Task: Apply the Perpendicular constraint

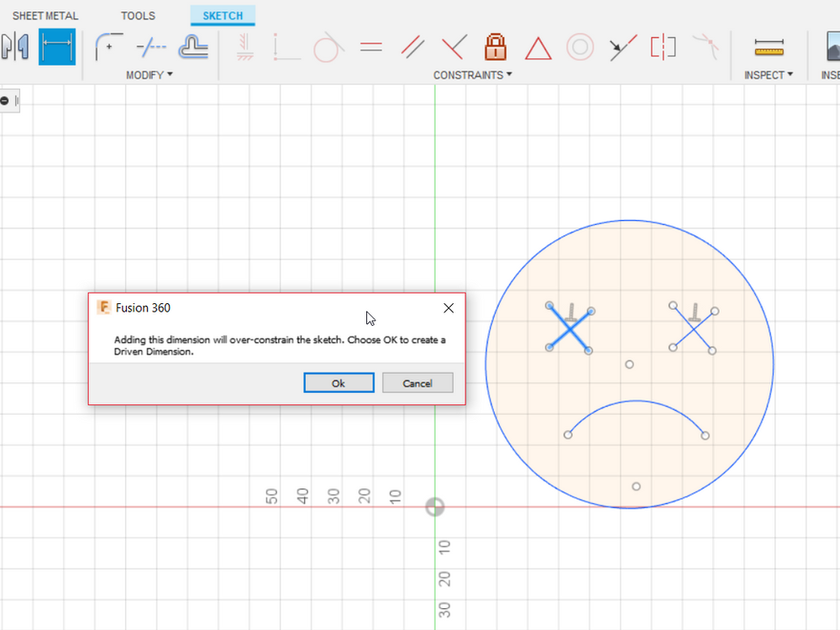Action: [454, 47]
